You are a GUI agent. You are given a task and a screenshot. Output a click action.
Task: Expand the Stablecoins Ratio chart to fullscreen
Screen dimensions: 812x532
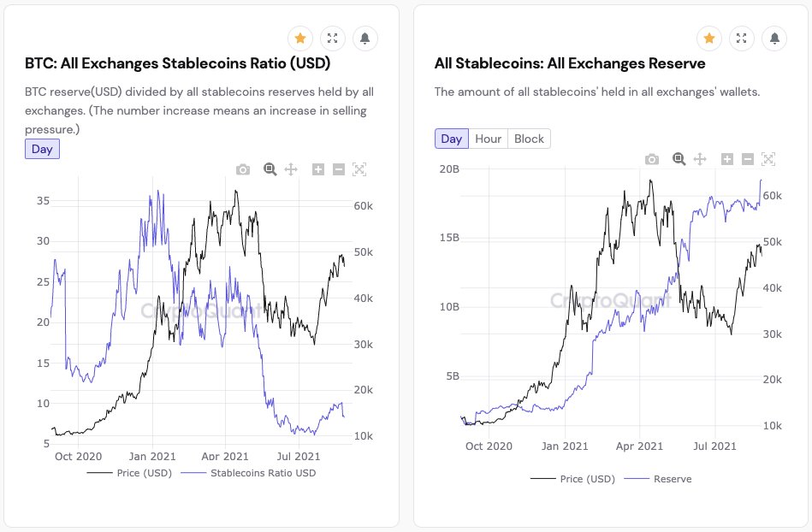point(333,38)
